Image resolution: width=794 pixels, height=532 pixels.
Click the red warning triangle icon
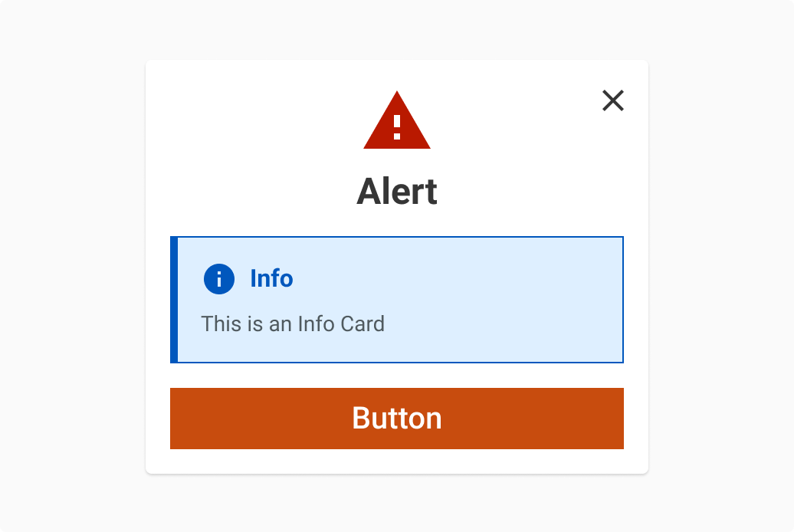397,120
